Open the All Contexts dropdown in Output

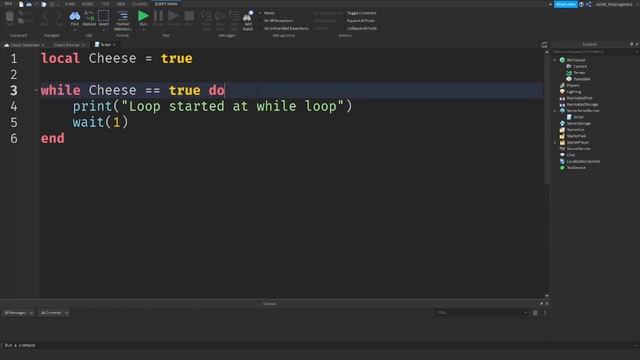click(54, 313)
